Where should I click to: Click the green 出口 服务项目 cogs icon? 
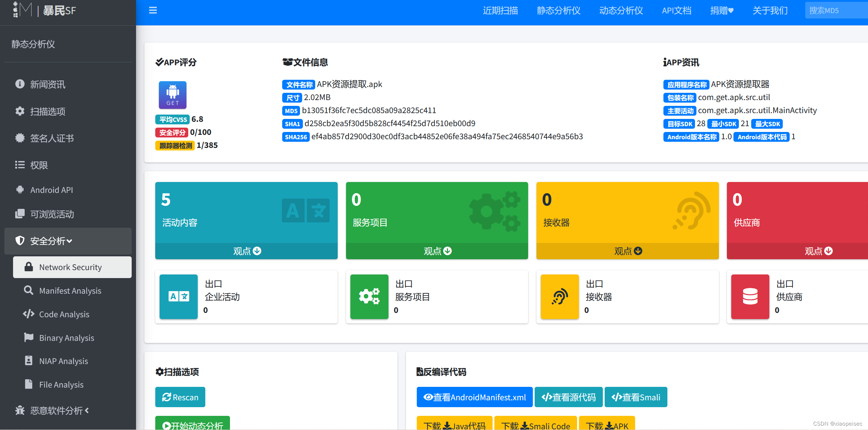369,297
